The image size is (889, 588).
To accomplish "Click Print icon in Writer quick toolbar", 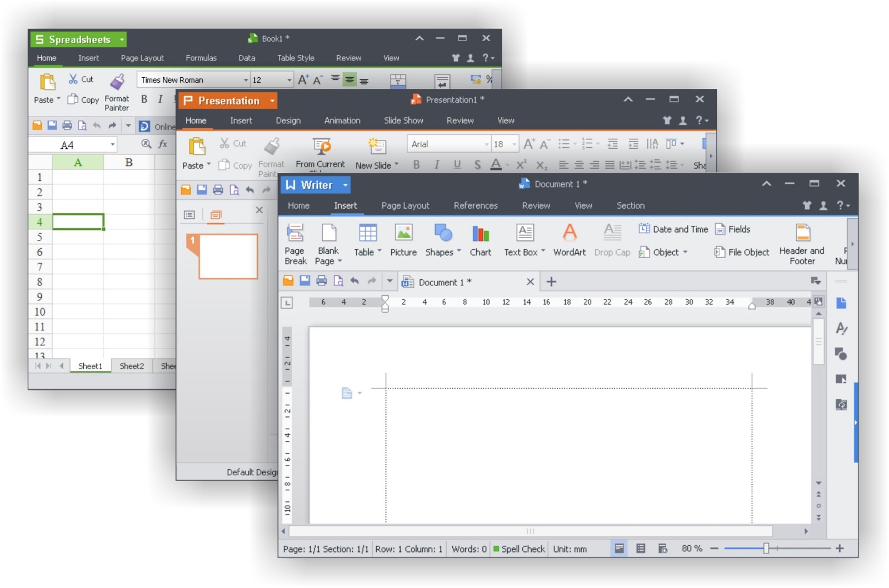I will [x=322, y=281].
